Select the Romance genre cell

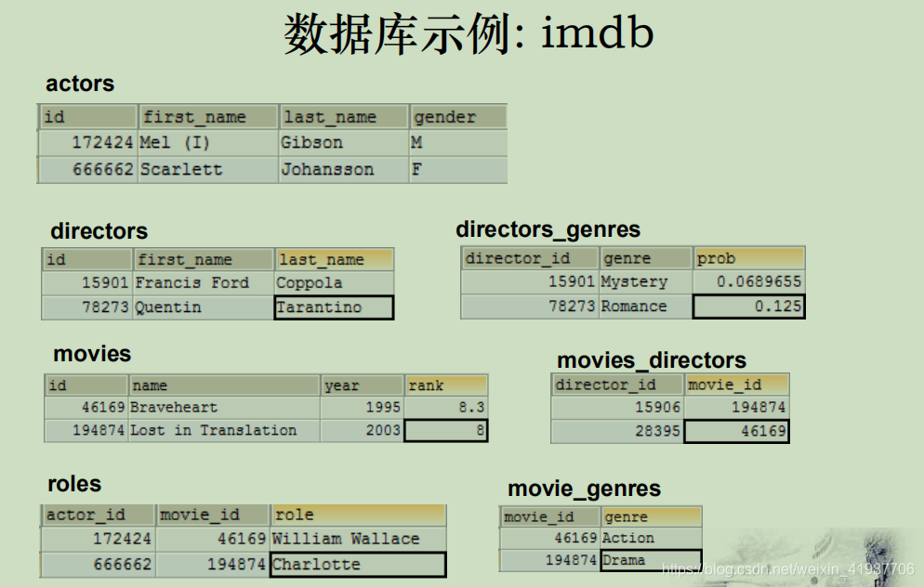pos(645,307)
